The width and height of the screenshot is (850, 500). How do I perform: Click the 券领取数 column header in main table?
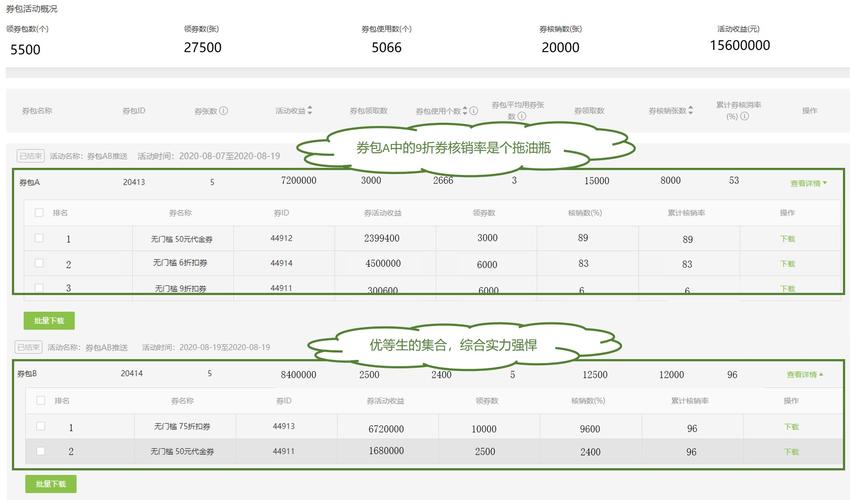(x=589, y=111)
